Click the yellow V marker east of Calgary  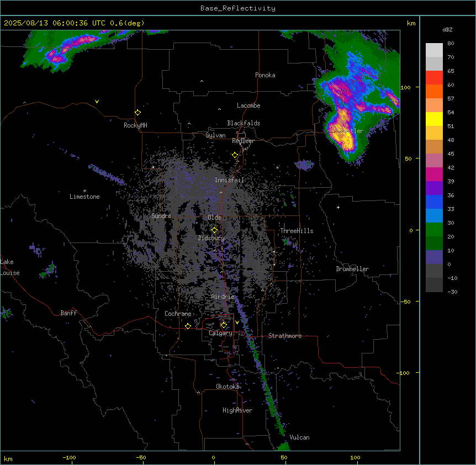(x=237, y=323)
